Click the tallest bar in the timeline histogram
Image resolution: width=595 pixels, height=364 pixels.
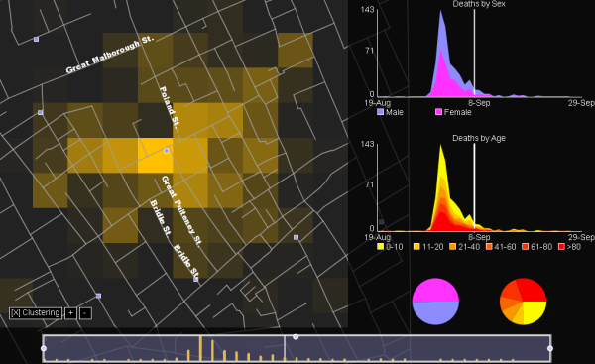tap(200, 348)
